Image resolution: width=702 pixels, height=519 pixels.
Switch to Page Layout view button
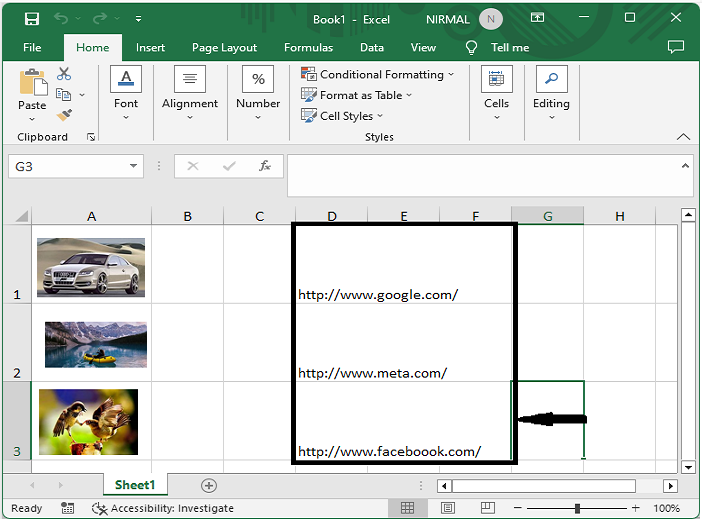pyautogui.click(x=448, y=508)
